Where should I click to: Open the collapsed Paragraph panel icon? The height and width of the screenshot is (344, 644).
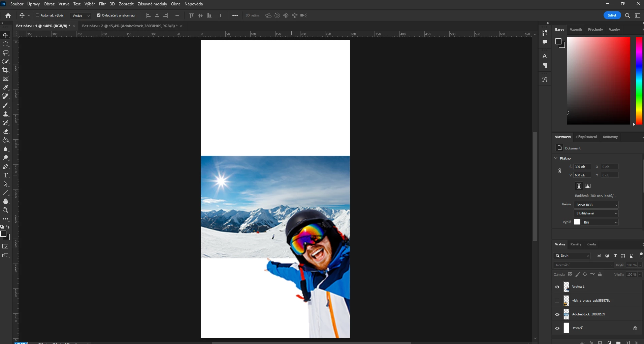[x=545, y=65]
